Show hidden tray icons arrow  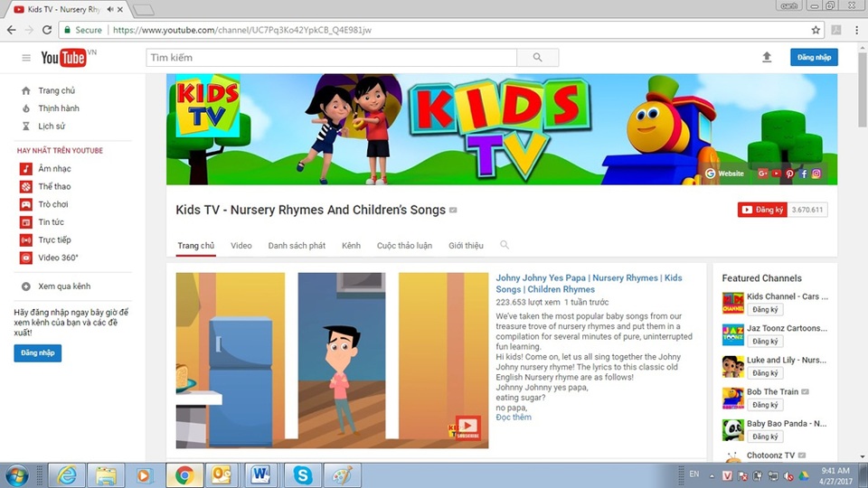[712, 476]
